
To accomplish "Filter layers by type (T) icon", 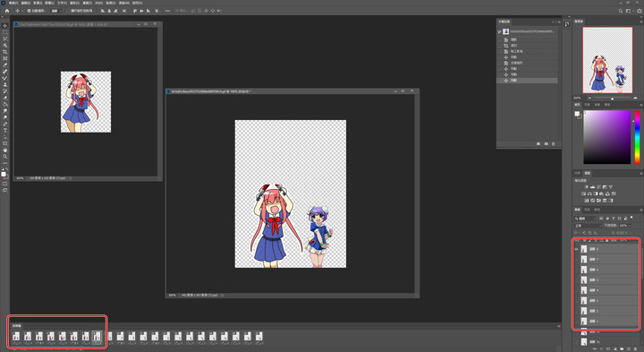I will 614,219.
